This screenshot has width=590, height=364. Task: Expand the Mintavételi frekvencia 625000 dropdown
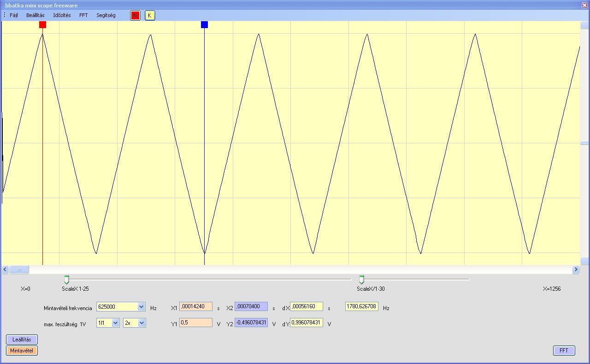(141, 307)
